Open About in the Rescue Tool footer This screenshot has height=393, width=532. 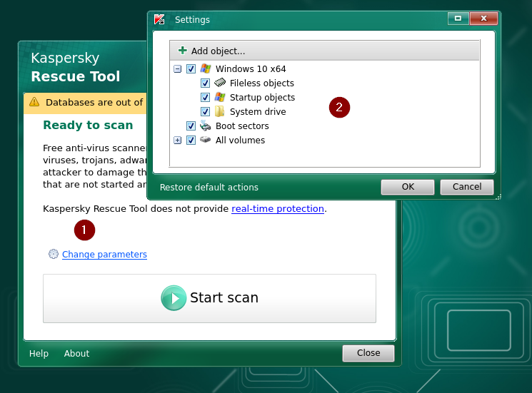pyautogui.click(x=76, y=353)
